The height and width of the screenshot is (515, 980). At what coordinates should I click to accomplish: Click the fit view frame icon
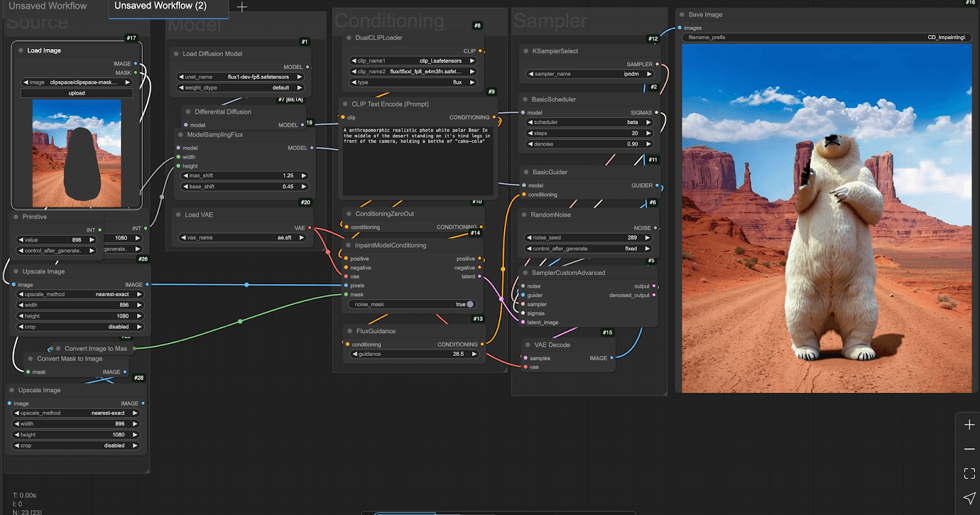coord(969,473)
